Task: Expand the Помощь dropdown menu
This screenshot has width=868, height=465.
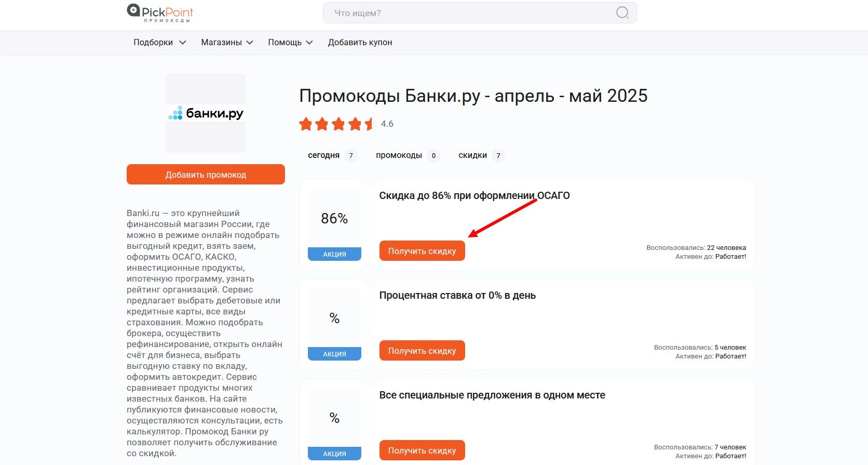Action: [290, 43]
